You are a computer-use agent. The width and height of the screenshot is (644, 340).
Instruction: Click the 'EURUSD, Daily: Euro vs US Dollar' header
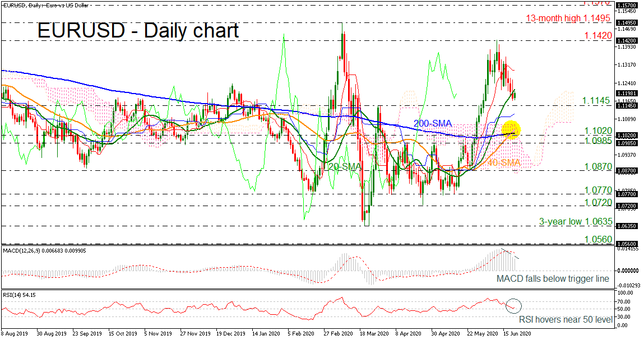[x=45, y=5]
